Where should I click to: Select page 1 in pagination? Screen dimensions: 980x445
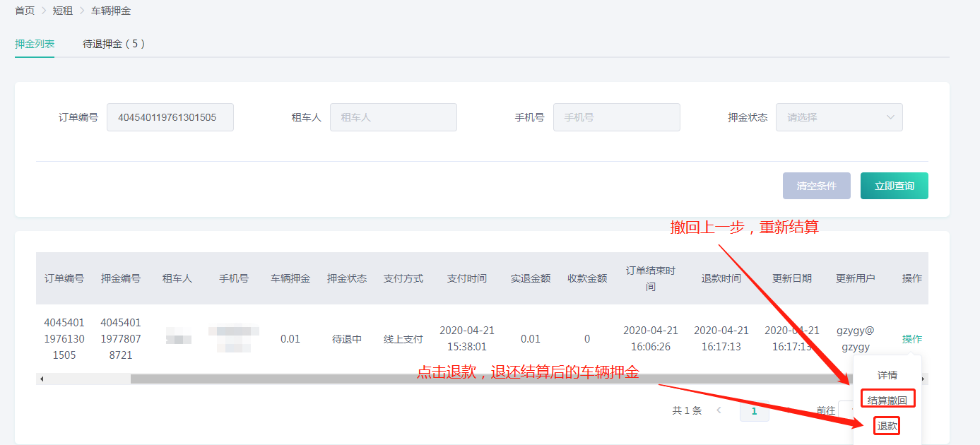[754, 411]
